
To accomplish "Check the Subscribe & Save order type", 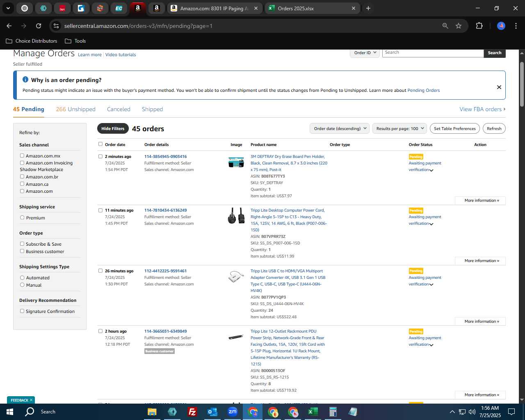I will pyautogui.click(x=22, y=244).
